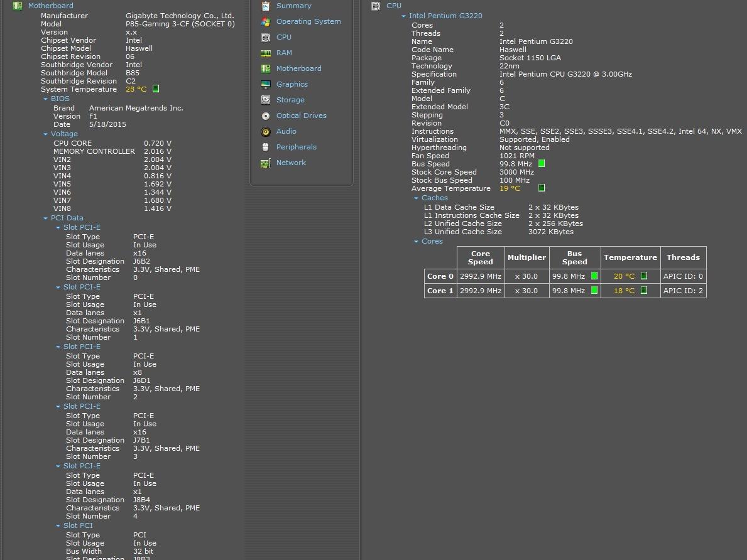
Task: Click the RAM module icon
Action: point(266,53)
